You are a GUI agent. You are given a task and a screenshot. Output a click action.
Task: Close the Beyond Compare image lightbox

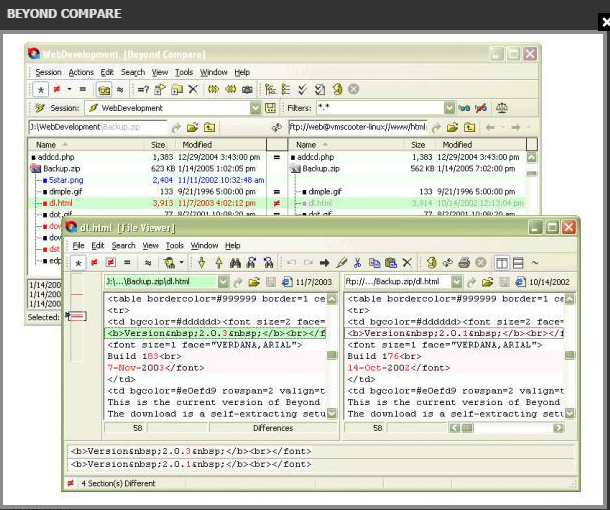coord(605,22)
